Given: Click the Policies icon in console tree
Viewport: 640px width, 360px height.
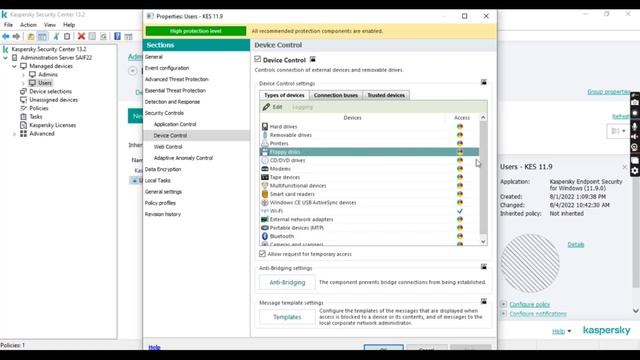Looking at the screenshot, I should pyautogui.click(x=23, y=108).
